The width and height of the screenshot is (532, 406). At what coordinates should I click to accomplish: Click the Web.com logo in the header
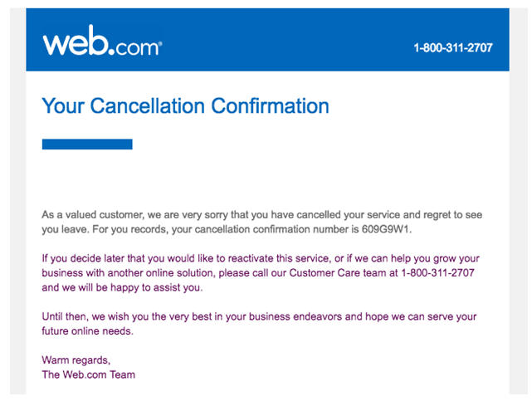point(102,41)
